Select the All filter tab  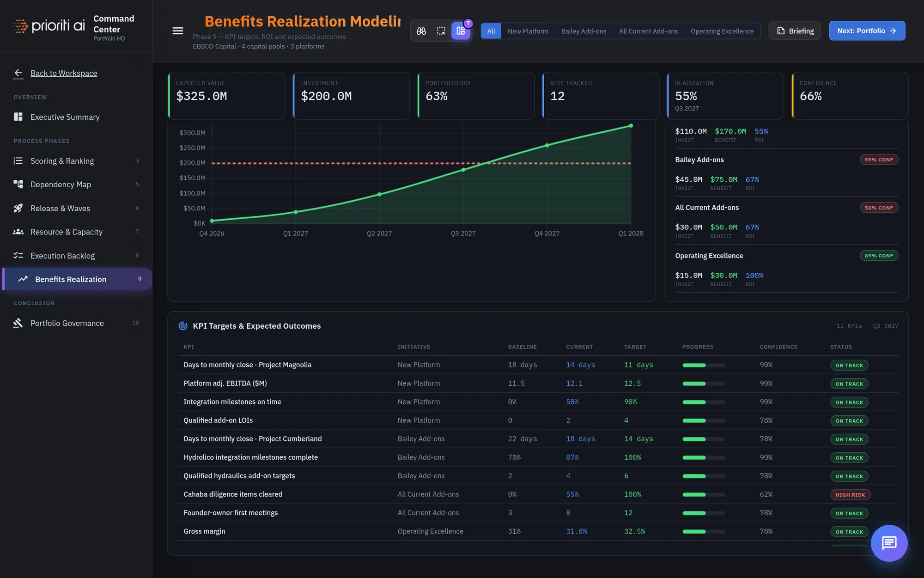[491, 31]
